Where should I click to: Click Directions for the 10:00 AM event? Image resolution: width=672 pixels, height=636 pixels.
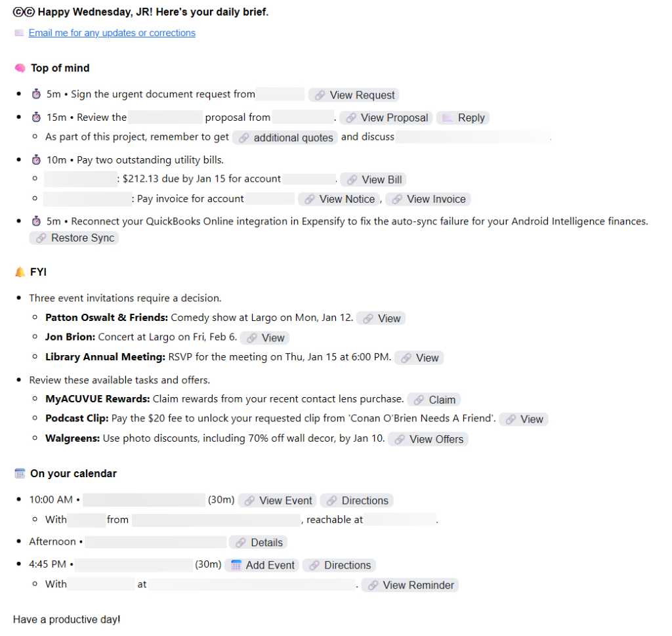356,499
